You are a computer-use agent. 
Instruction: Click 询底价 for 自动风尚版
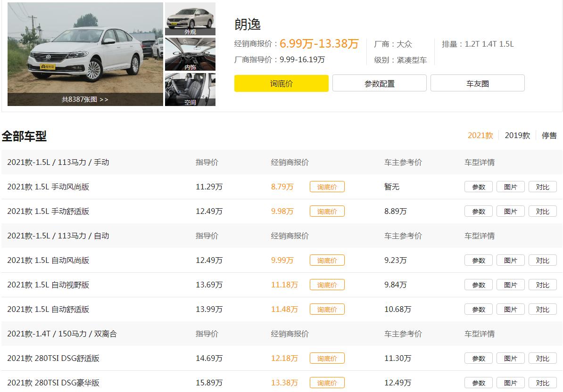click(327, 261)
